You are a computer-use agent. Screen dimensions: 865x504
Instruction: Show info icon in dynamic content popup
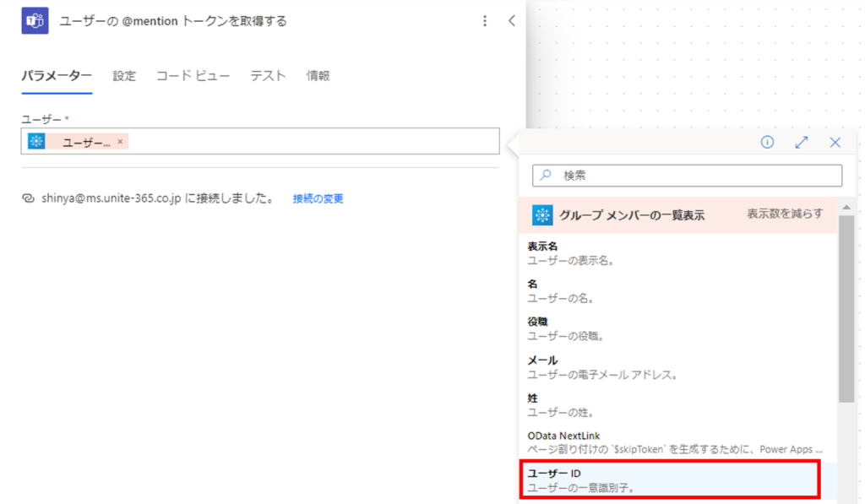[767, 143]
